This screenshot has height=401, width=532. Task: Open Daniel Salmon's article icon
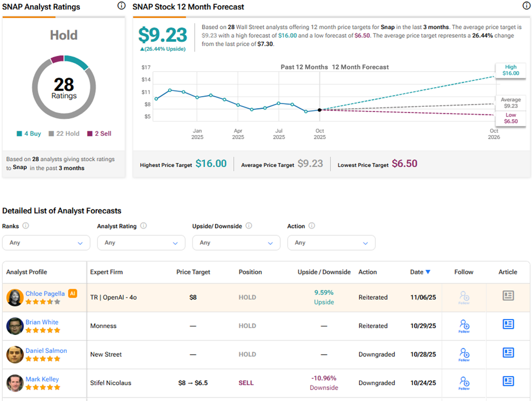(508, 352)
